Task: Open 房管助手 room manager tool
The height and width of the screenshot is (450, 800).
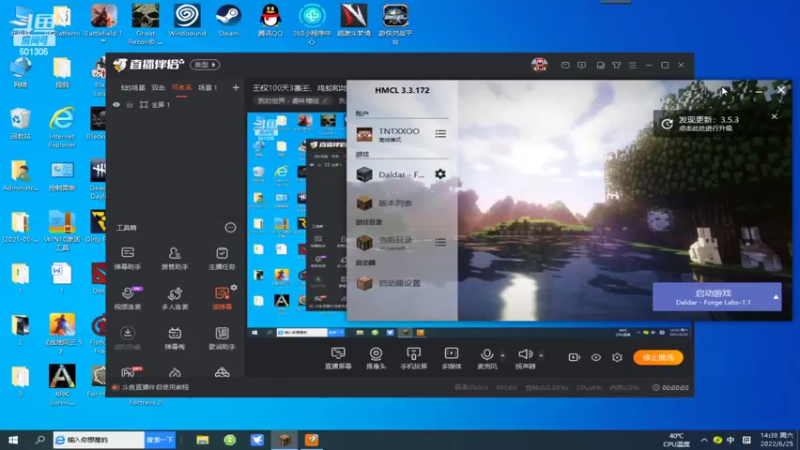Action: click(x=174, y=258)
